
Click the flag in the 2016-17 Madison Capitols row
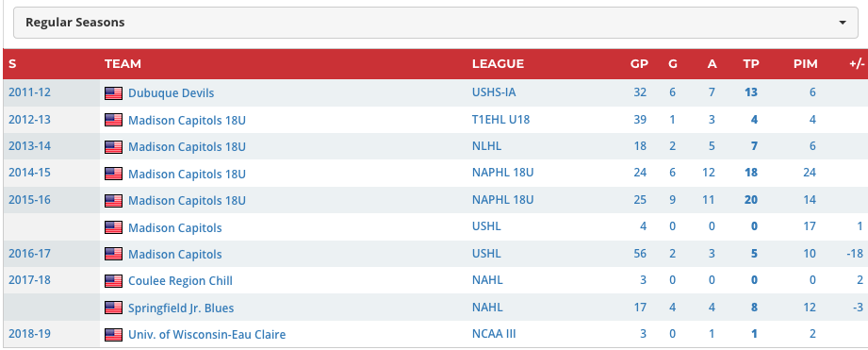[113, 254]
